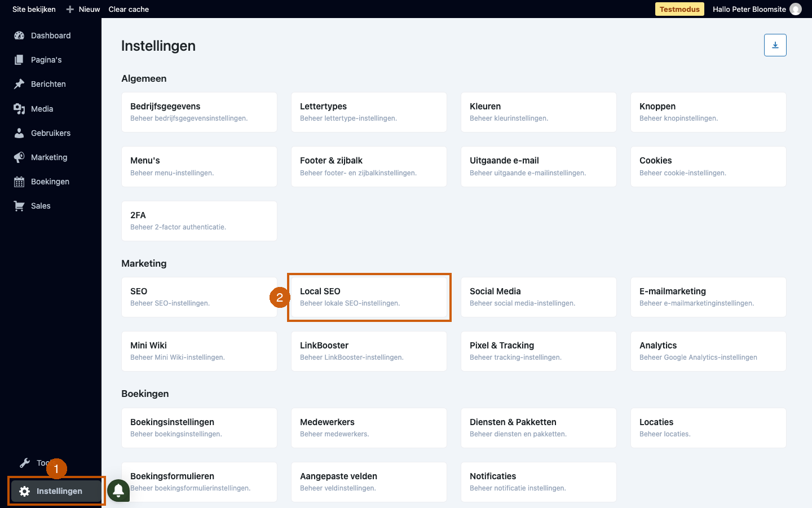Click the Dashboard gauge icon in sidebar
Viewport: 812px width, 508px height.
(19, 36)
